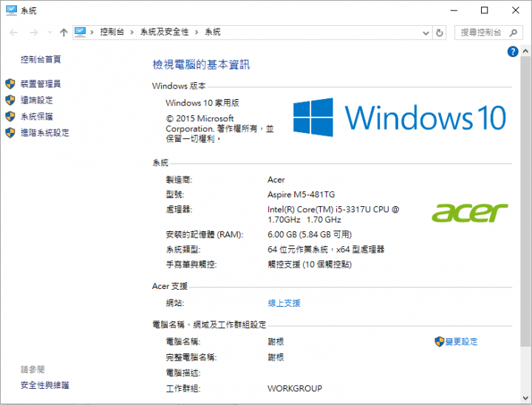
Task: Click the Back navigation arrow
Action: point(14,33)
